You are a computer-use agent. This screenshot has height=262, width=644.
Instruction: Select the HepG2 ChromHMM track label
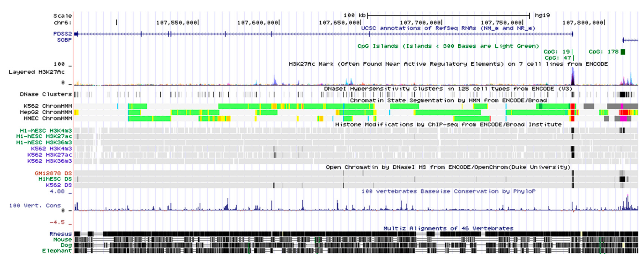46,112
